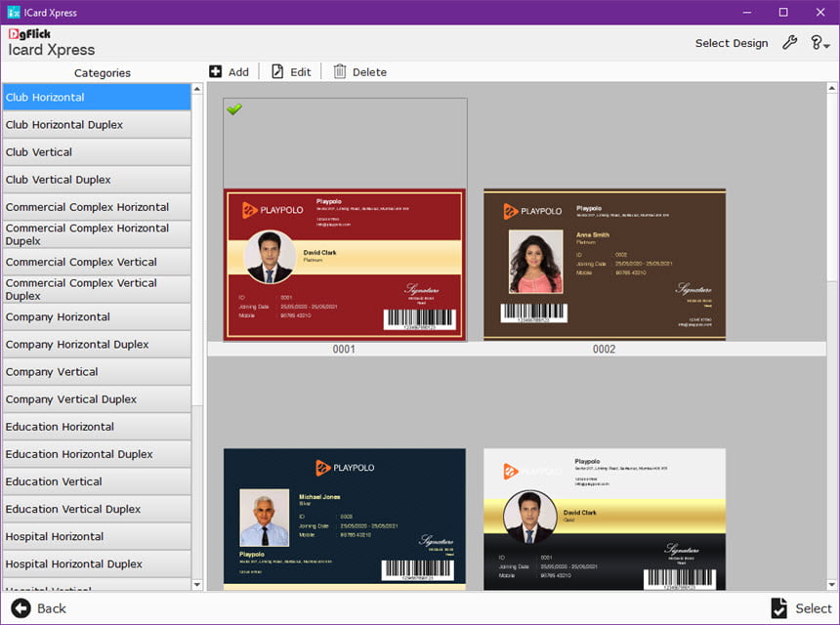Click the green checkmark on the selected design
Screen dimensions: 840x625
(x=234, y=109)
